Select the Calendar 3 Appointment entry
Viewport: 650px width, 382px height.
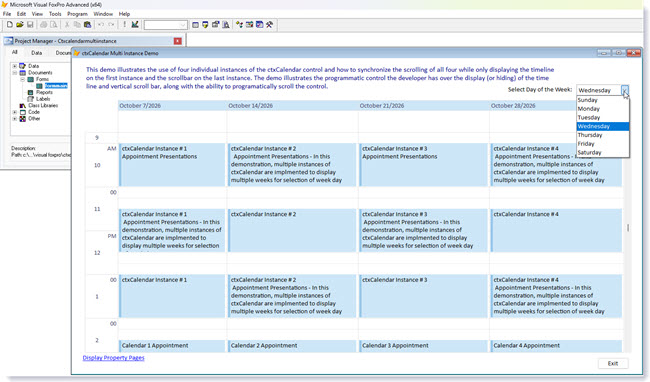[x=423, y=346]
